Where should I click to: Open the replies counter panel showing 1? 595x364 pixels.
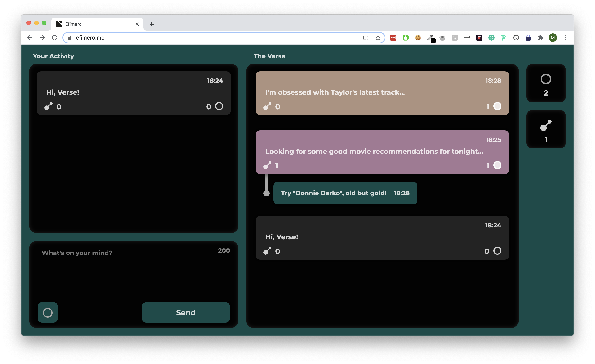tap(546, 129)
